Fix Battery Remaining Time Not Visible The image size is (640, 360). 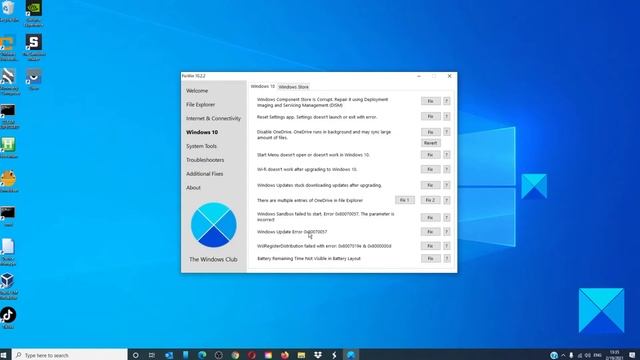click(x=431, y=258)
